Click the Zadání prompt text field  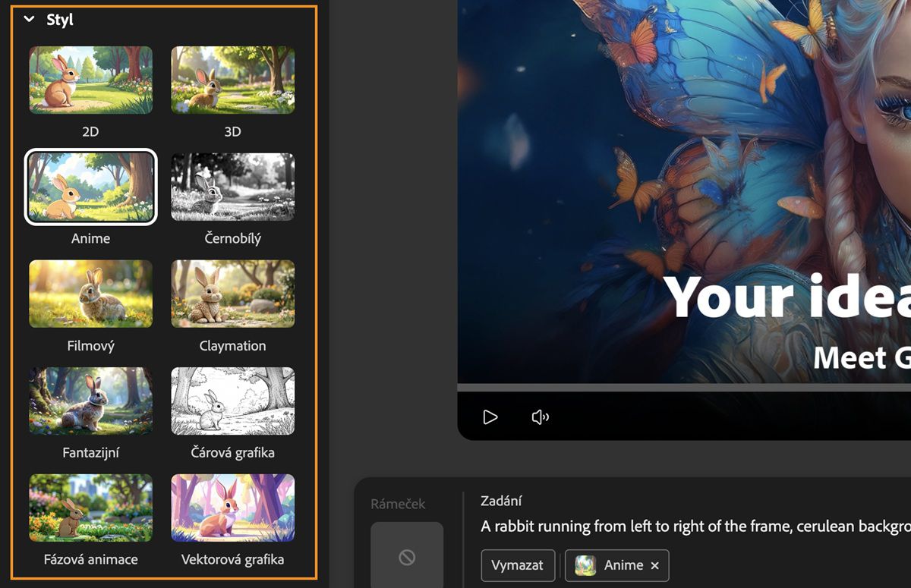(695, 526)
